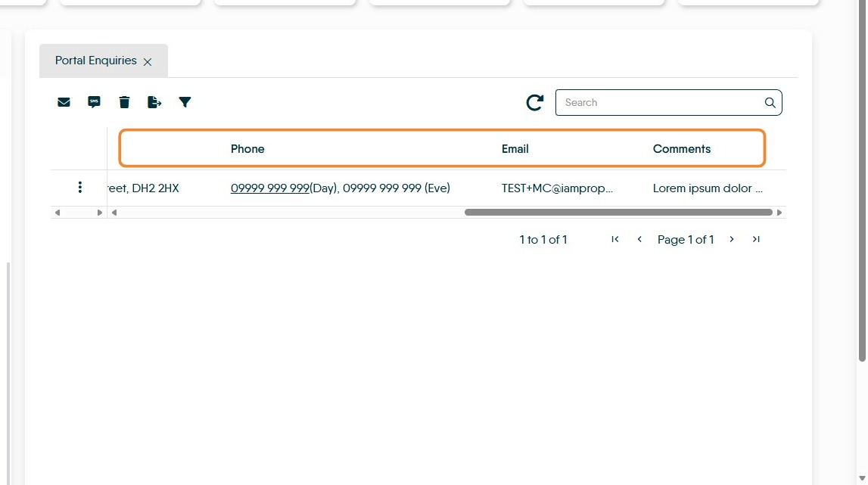Export enquiries using the export icon
Viewport: 868px width, 485px height.
154,102
